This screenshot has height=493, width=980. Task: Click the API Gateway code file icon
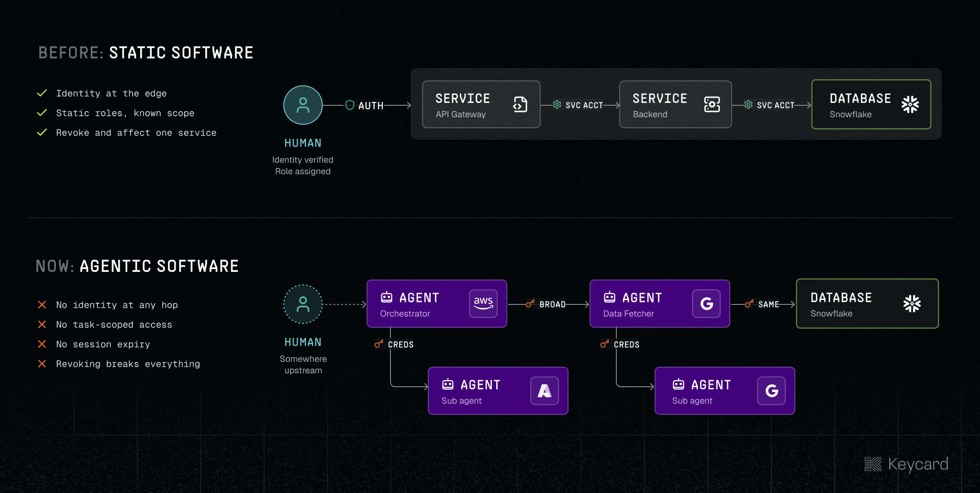520,104
